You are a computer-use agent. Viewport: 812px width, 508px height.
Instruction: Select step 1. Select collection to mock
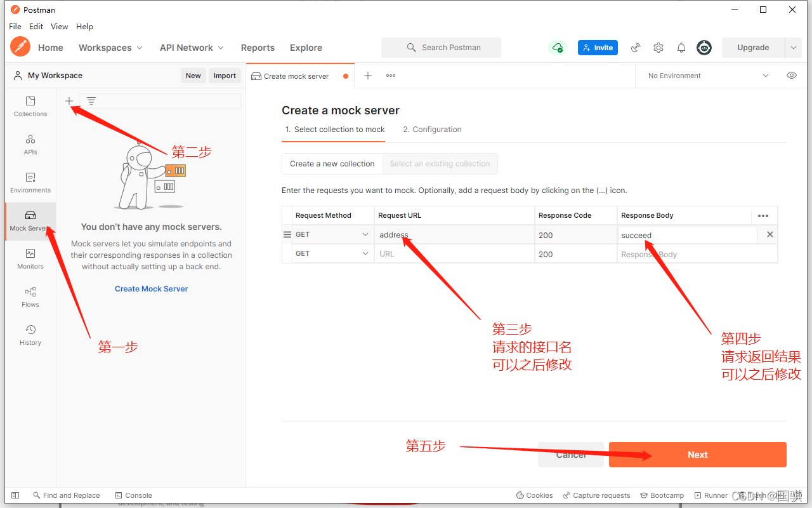(335, 130)
